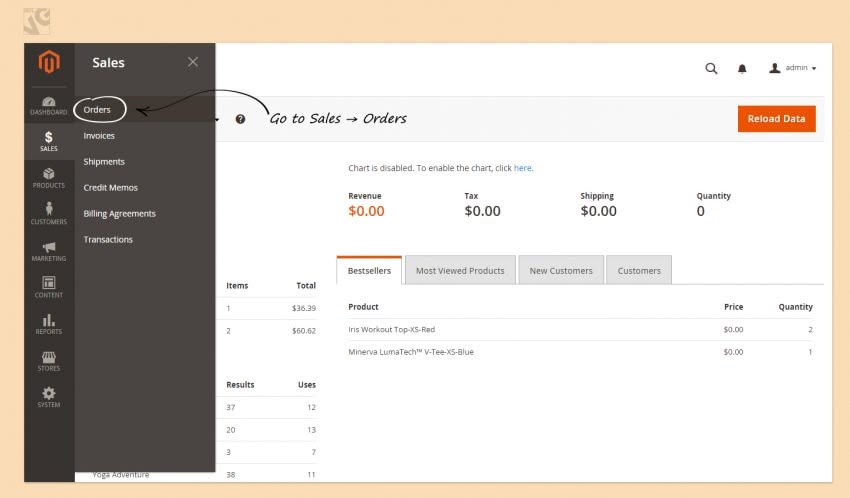
Task: Switch to the Most Viewed Products tab
Action: pyautogui.click(x=460, y=270)
